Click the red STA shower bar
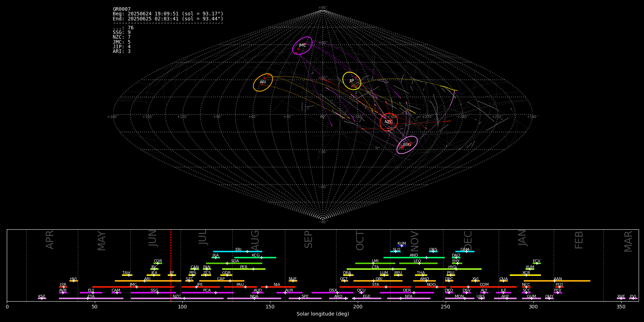 tap(375, 287)
